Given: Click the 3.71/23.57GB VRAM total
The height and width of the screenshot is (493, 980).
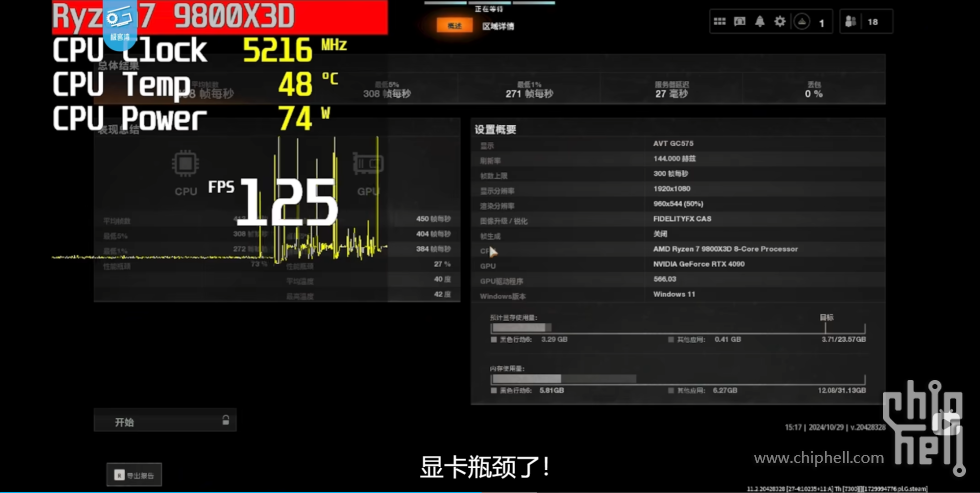Looking at the screenshot, I should [x=844, y=339].
